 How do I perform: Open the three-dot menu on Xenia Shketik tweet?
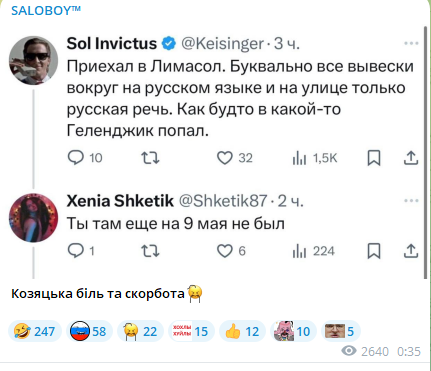pyautogui.click(x=411, y=201)
